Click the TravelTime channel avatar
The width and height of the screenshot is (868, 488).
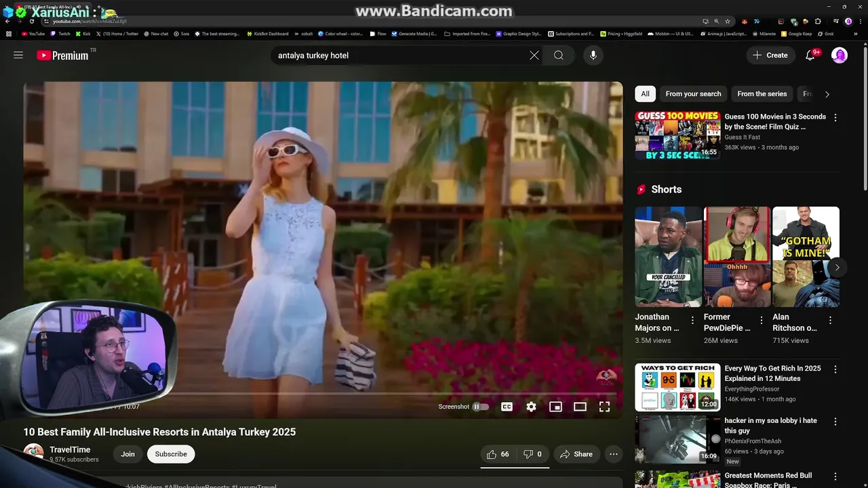pos(33,454)
